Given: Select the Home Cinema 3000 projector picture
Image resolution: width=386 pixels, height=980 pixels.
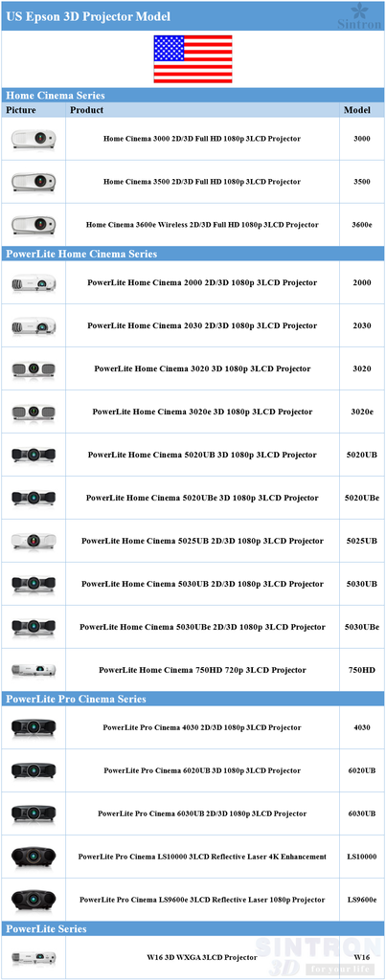Looking at the screenshot, I should point(34,139).
